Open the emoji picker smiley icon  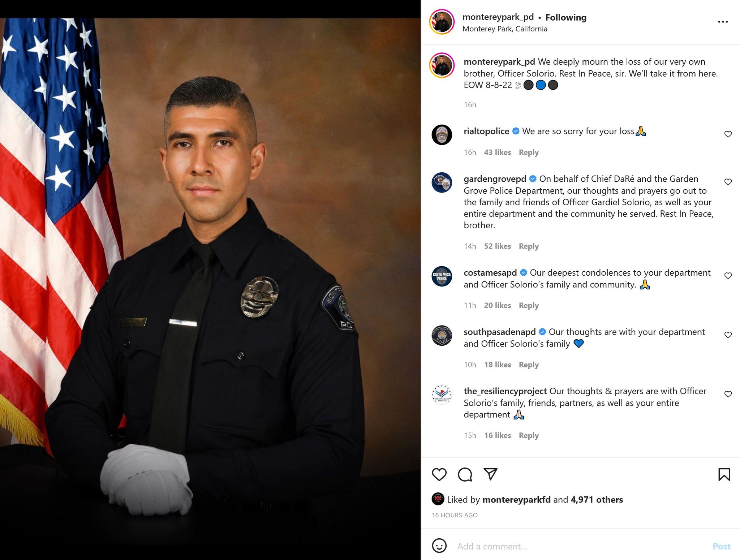(439, 546)
